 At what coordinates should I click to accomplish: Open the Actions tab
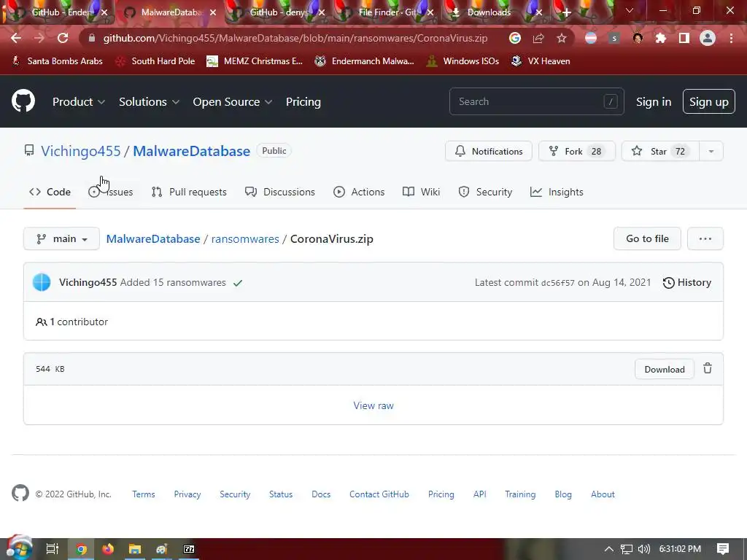click(x=359, y=192)
